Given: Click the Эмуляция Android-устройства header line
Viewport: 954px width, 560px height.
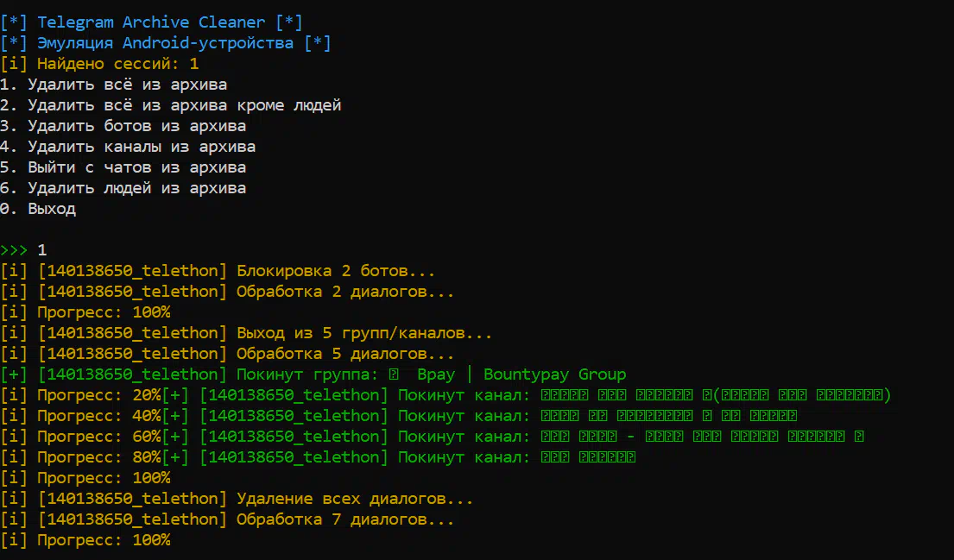Looking at the screenshot, I should [165, 43].
